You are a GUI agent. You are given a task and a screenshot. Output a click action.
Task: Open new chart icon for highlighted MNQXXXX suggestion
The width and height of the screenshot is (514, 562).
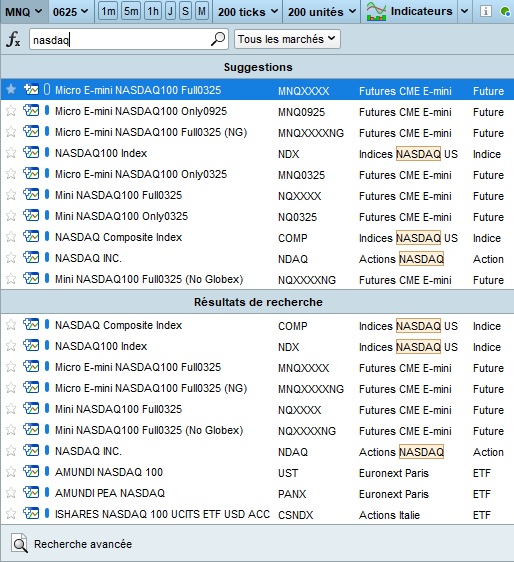(31, 89)
